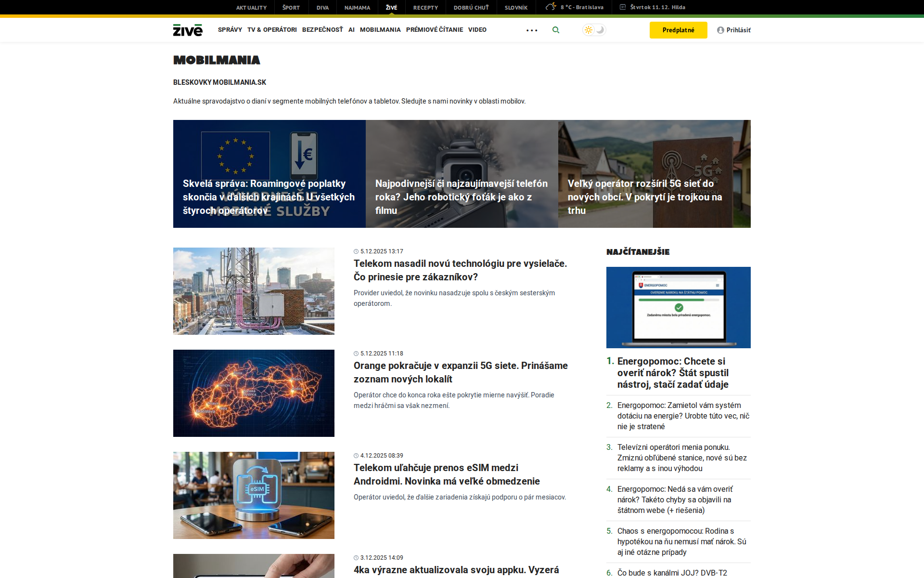Click clock icon beside the eSIM article timestamp
Screen dimensions: 924x578
[356, 455]
